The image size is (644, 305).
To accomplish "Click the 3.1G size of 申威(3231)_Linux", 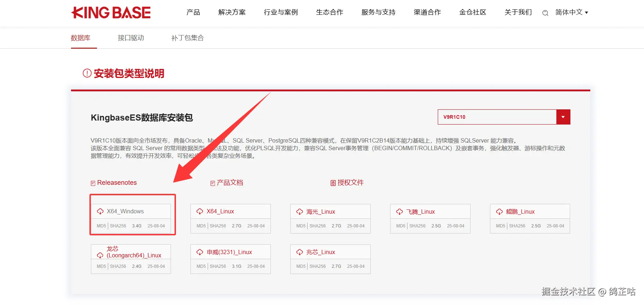I will click(x=237, y=266).
